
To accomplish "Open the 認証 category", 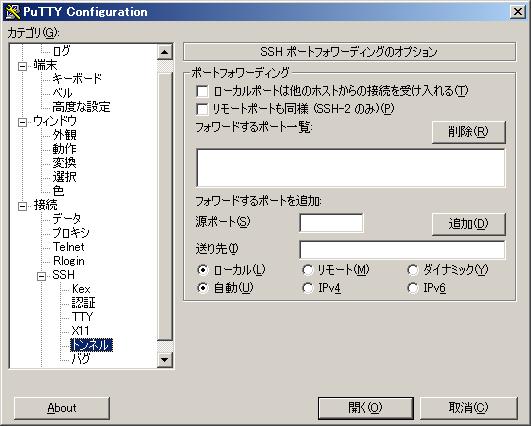I will [83, 303].
